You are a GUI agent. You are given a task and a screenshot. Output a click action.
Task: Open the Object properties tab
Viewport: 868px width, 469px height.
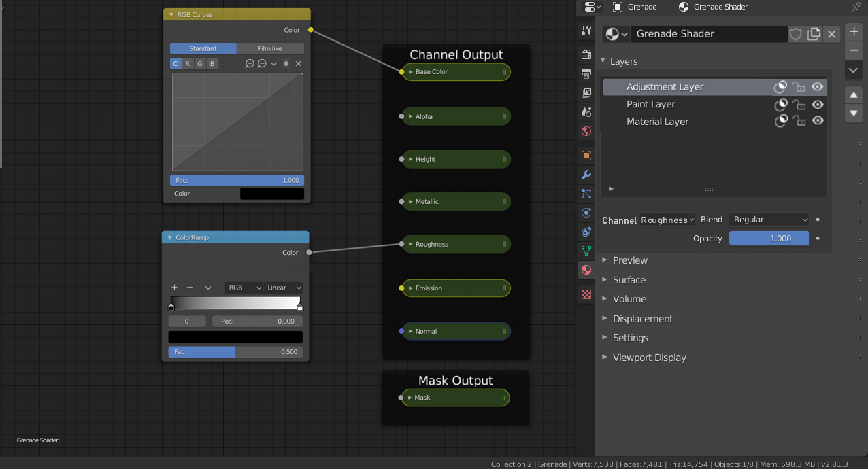coord(586,156)
